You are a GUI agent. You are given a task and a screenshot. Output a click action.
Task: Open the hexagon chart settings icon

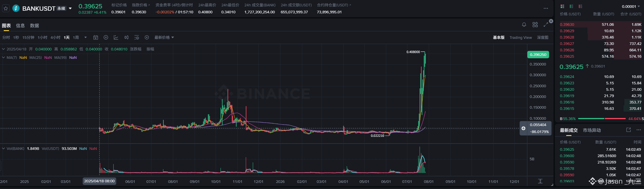point(147,37)
